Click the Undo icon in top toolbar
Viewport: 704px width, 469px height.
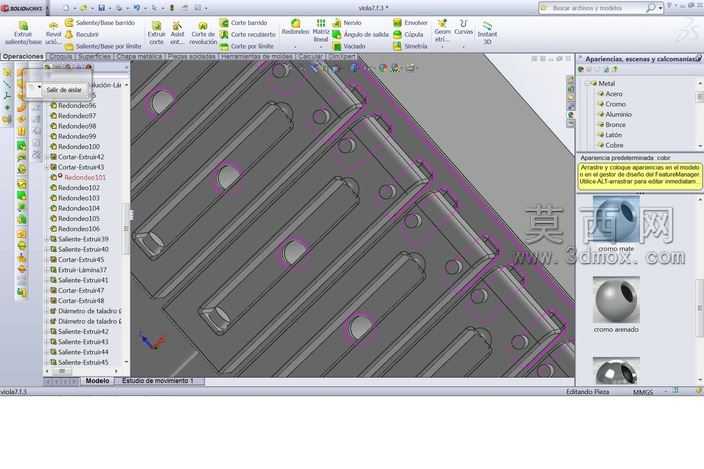coord(136,8)
